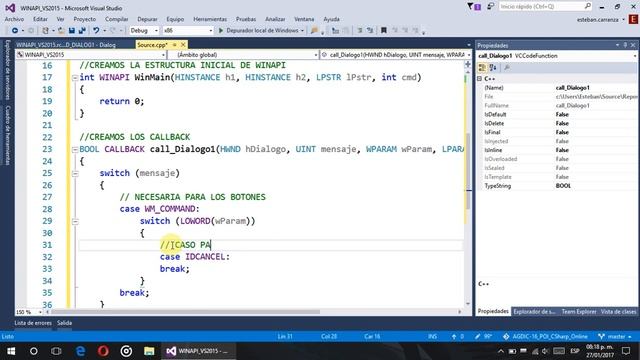This screenshot has width=640, height=360.
Task: Click the split editor plus icon above scrollbar
Action: pos(468,64)
